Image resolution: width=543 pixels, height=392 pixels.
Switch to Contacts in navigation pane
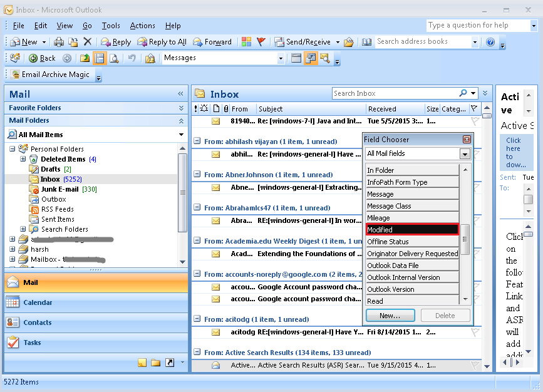tap(96, 322)
